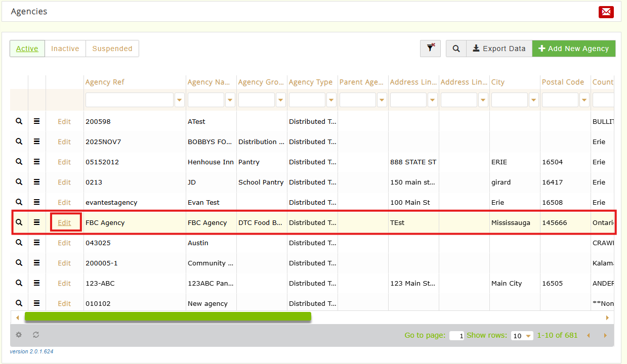Open the Parent Agency filter dropdown

point(382,100)
